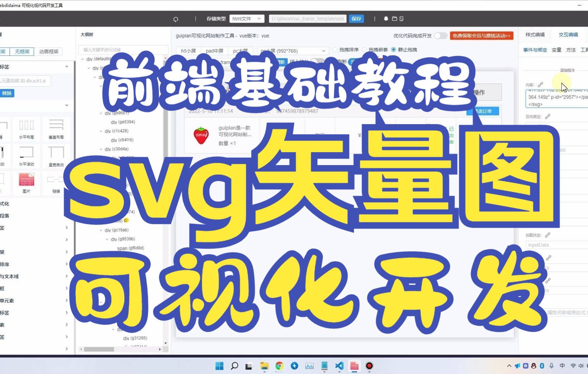Open Windows Start menu
The height and width of the screenshot is (374, 588).
coord(219,366)
